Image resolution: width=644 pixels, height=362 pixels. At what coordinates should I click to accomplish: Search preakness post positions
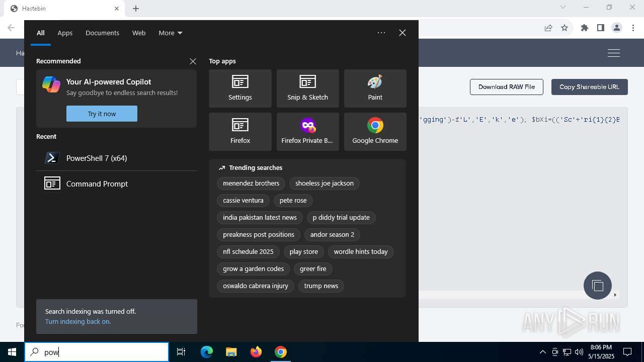[x=259, y=235]
